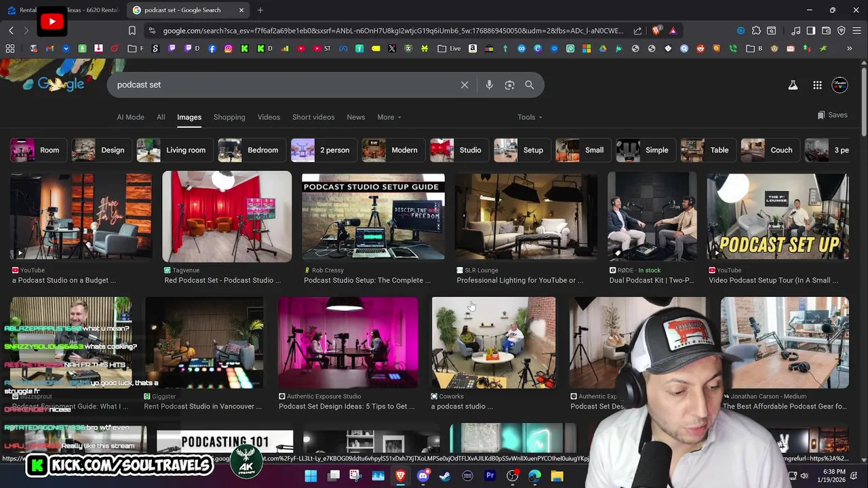
Task: Open the new tab plus button
Action: coord(260,10)
